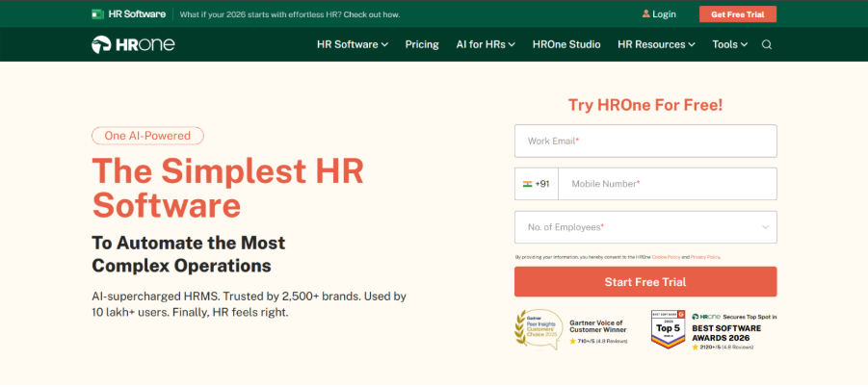Click the Login link
Screen dimensions: 868x387
pos(664,14)
